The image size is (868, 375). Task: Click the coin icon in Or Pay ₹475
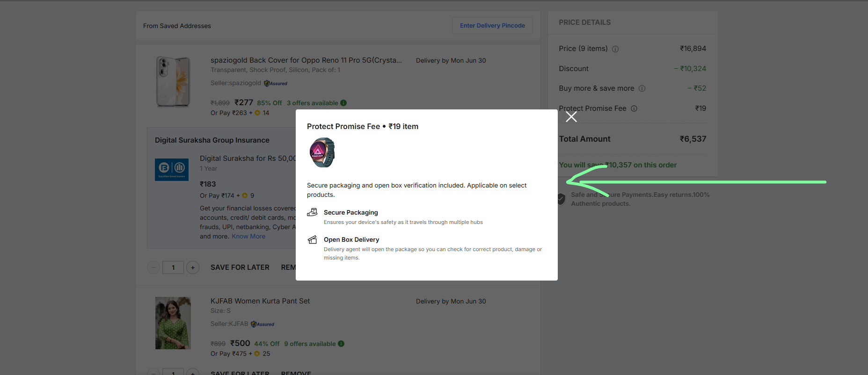257,353
